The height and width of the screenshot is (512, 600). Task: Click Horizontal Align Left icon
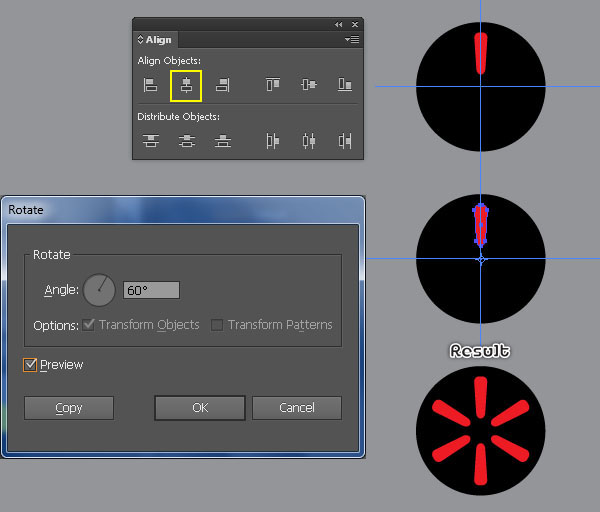pos(150,85)
